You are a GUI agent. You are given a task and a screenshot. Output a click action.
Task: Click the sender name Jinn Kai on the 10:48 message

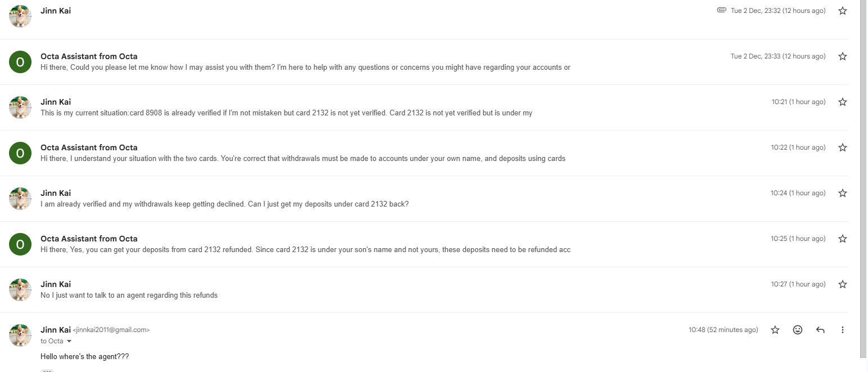[56, 330]
